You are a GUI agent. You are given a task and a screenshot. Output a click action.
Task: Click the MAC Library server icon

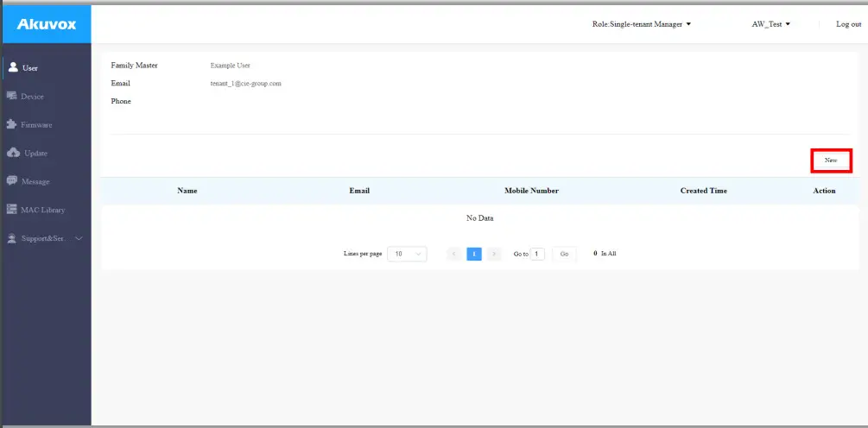(12, 210)
